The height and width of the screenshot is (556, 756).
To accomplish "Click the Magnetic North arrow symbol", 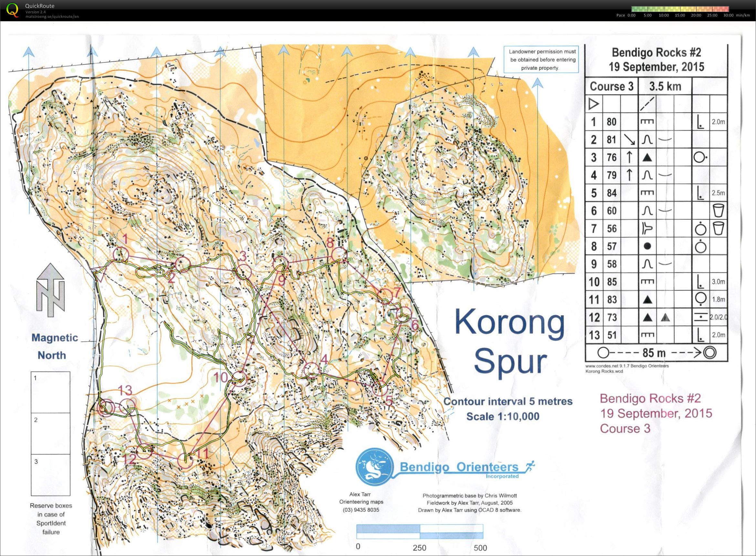I will [50, 290].
